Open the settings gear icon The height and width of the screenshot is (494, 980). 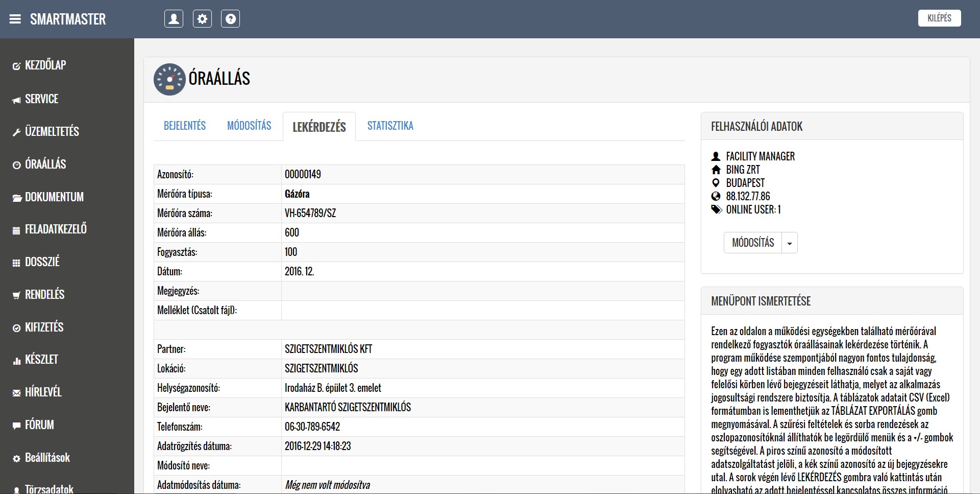[202, 19]
